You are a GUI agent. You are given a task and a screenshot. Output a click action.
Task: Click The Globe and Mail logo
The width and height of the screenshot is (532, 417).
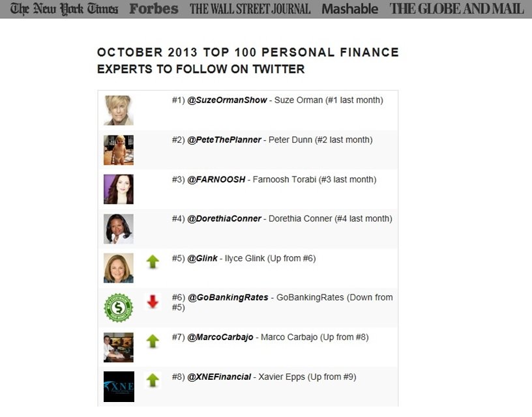(456, 9)
